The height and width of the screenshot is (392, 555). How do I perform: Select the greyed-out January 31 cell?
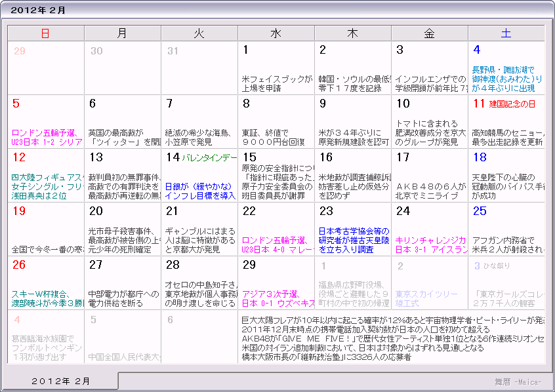coord(199,68)
